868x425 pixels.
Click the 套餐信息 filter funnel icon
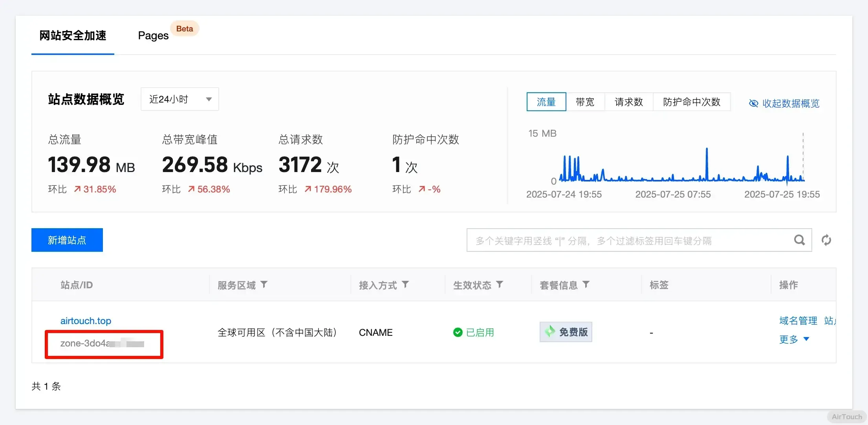tap(586, 284)
